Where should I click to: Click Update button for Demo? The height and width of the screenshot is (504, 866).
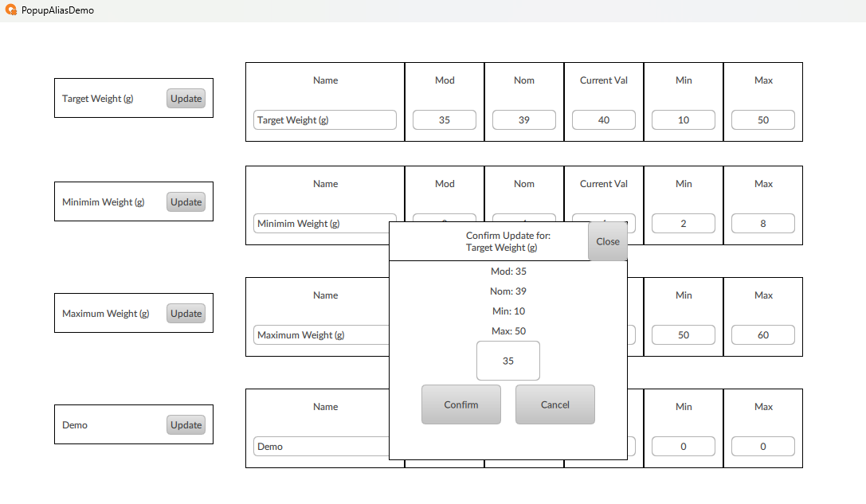(x=186, y=425)
